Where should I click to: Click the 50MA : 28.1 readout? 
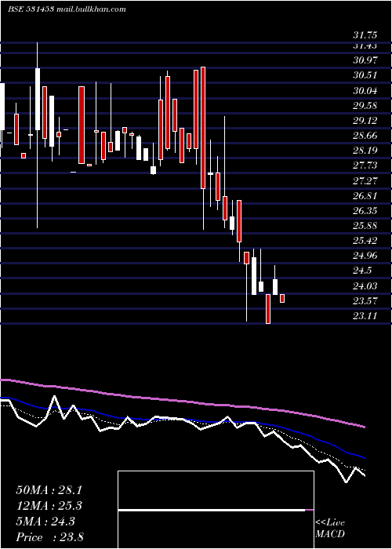(49, 490)
